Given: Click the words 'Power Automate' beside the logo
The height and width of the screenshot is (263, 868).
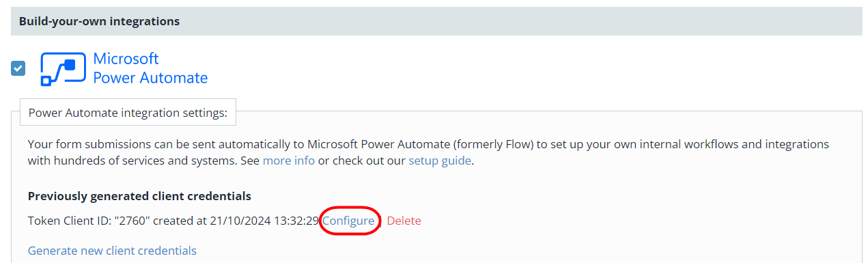Looking at the screenshot, I should (150, 78).
